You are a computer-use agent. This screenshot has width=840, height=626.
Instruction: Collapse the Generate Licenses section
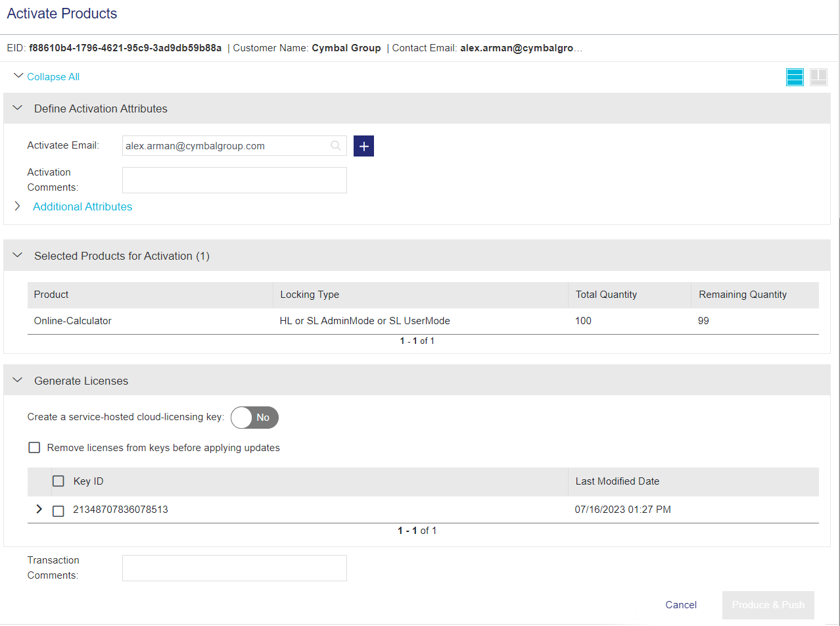(x=18, y=381)
